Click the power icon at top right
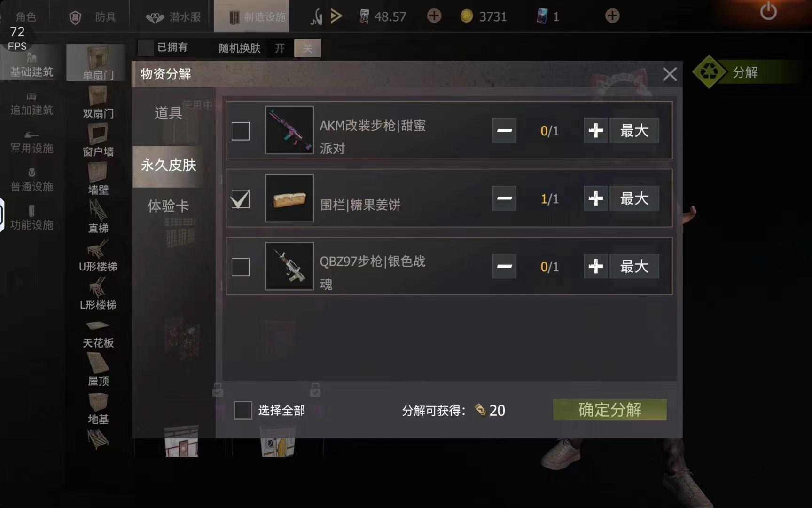The width and height of the screenshot is (812, 508). [x=769, y=11]
